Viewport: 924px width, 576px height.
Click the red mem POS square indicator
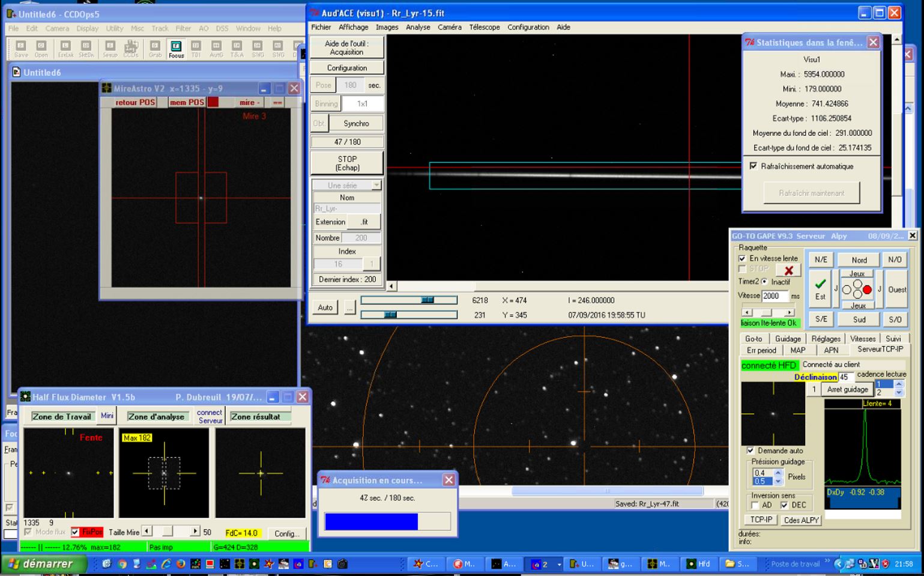[213, 102]
